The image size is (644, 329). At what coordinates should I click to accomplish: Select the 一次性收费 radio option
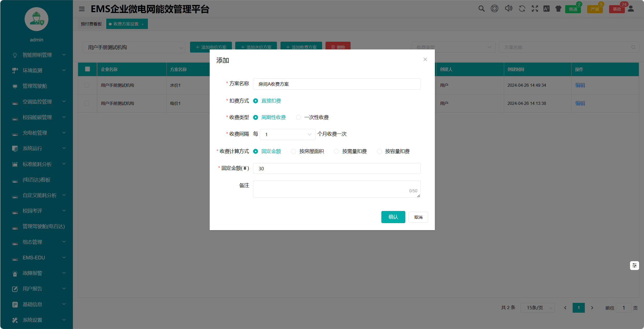click(299, 117)
